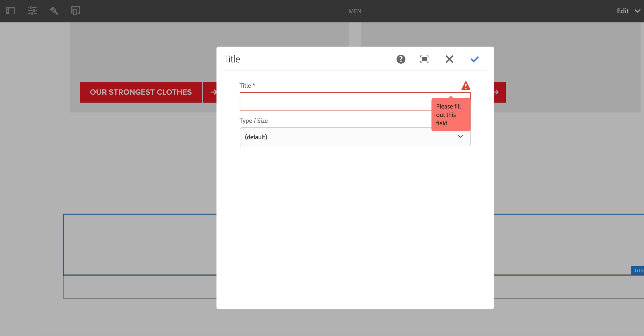The image size is (644, 336).
Task: Click the Our Strongest Clothes button
Action: [x=141, y=92]
